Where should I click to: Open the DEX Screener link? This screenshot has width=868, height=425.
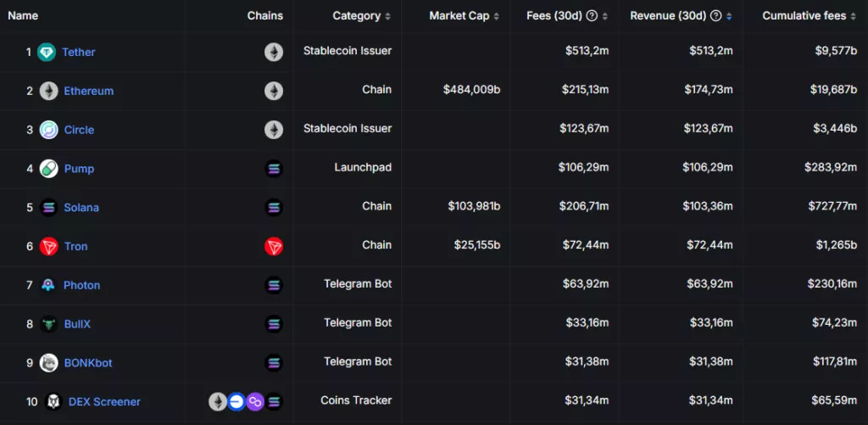[x=104, y=402]
